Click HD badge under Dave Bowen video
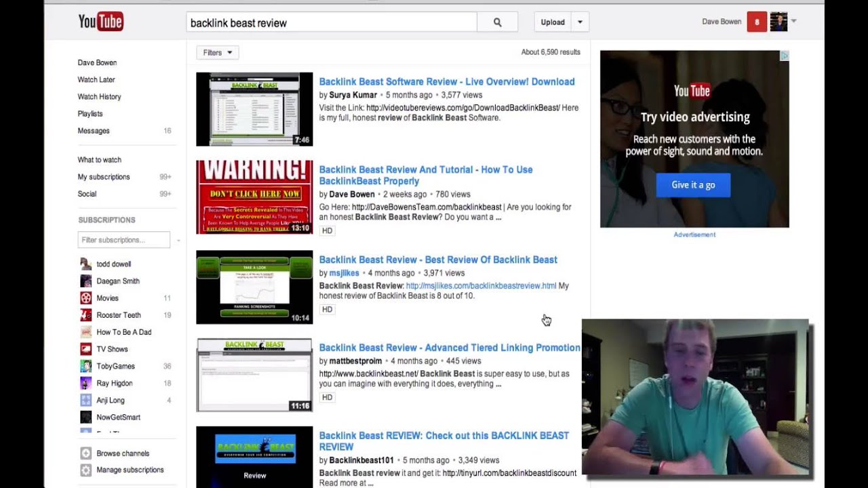Screen dimensions: 868x488 pos(327,230)
